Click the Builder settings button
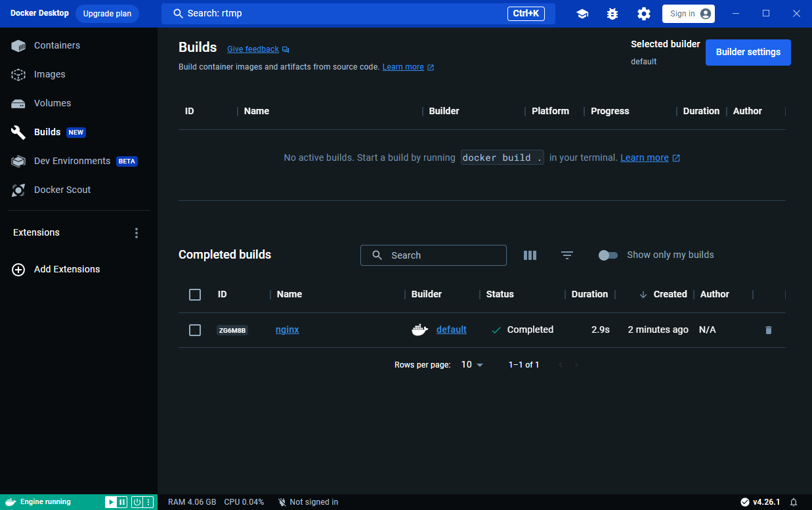 [748, 53]
